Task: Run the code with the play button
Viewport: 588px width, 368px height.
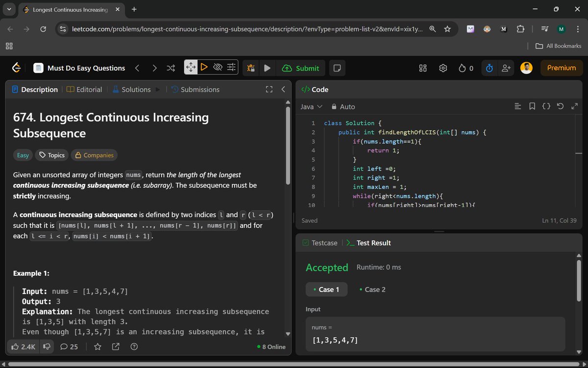Action: click(267, 68)
